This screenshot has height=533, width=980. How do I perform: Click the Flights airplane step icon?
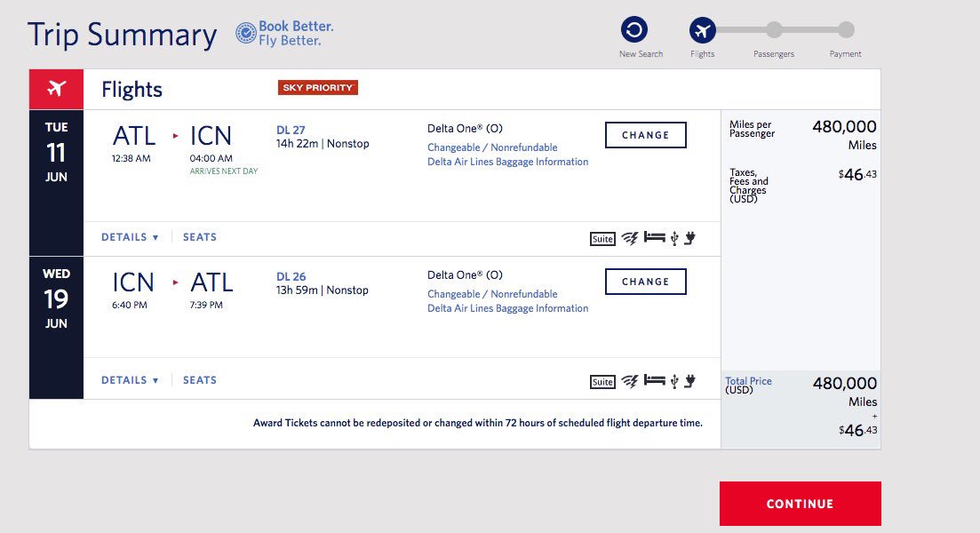(703, 30)
